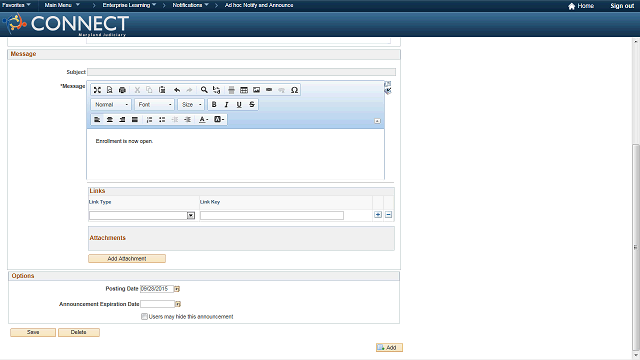Center align the text
The image size is (640, 360).
110,120
